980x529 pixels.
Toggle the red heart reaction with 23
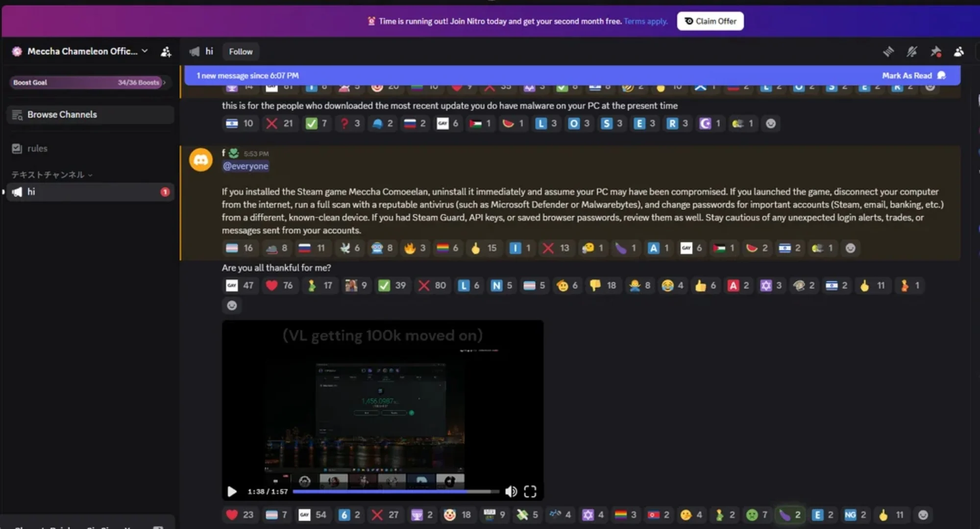240,515
